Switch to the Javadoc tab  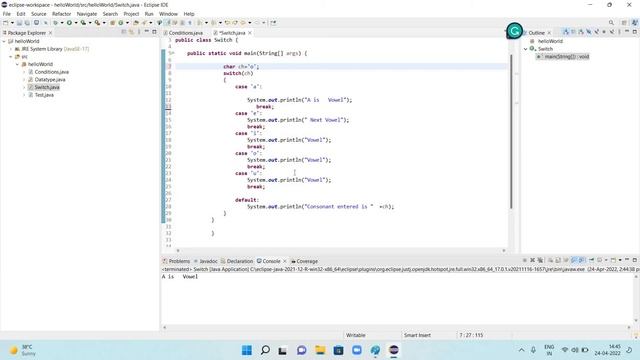pos(208,261)
